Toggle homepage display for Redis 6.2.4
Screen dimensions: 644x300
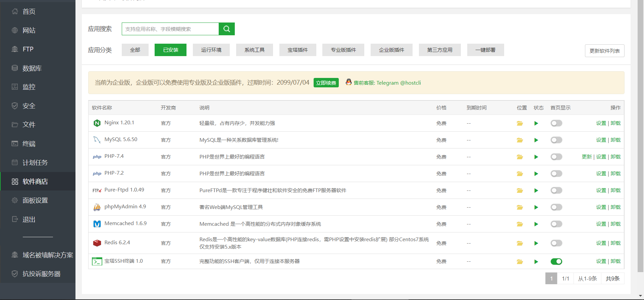point(556,243)
